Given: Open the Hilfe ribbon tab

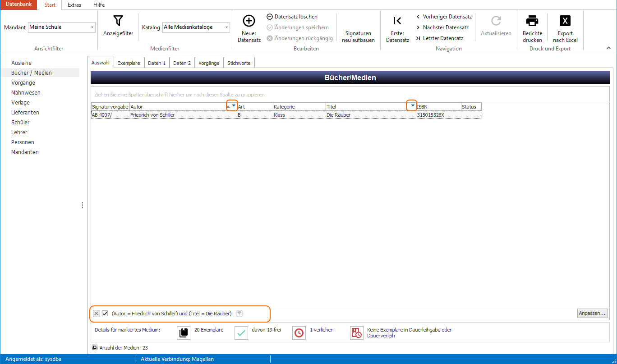Looking at the screenshot, I should (99, 5).
